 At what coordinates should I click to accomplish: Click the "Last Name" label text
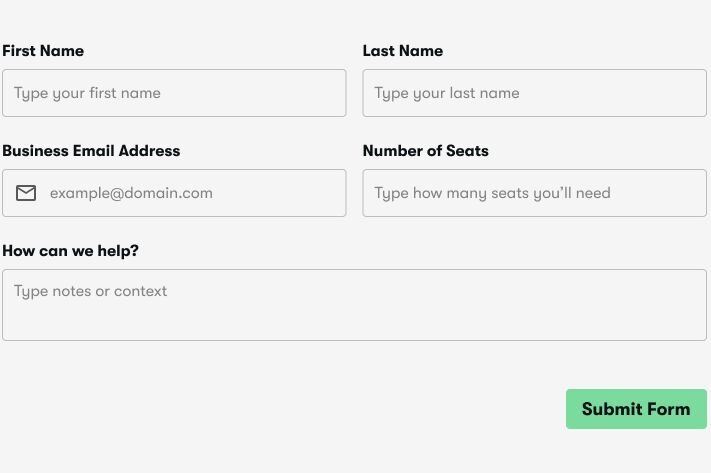coord(402,51)
